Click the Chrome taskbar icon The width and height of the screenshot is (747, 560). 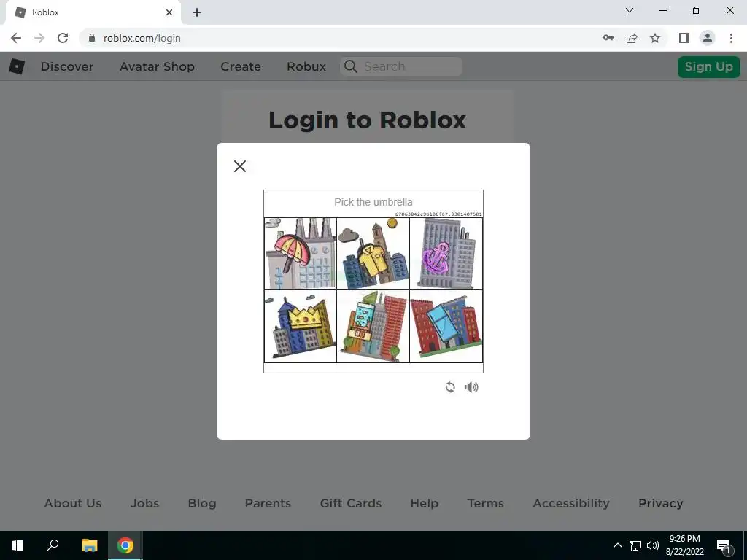(x=125, y=545)
